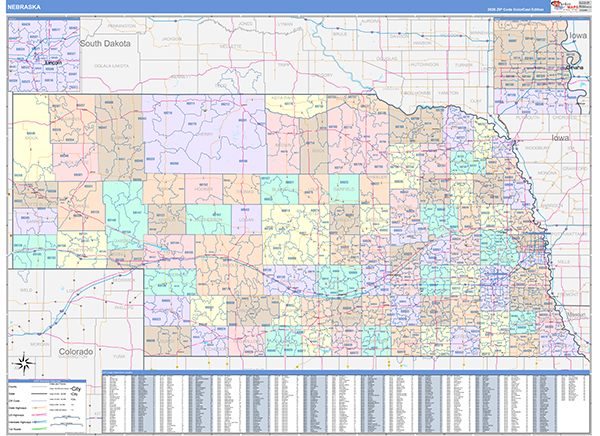Click the HUTCHINSON county label
The image size is (600, 436).
pos(424,65)
